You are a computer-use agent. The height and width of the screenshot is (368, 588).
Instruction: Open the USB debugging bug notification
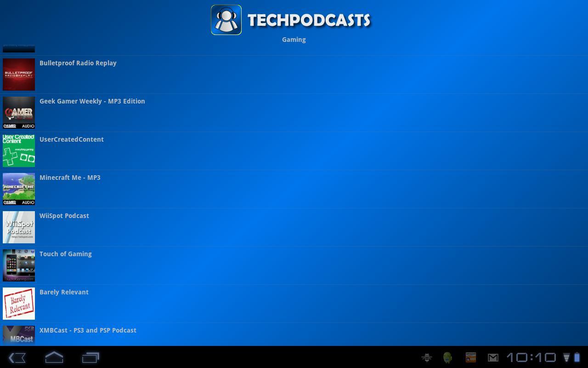pos(427,357)
